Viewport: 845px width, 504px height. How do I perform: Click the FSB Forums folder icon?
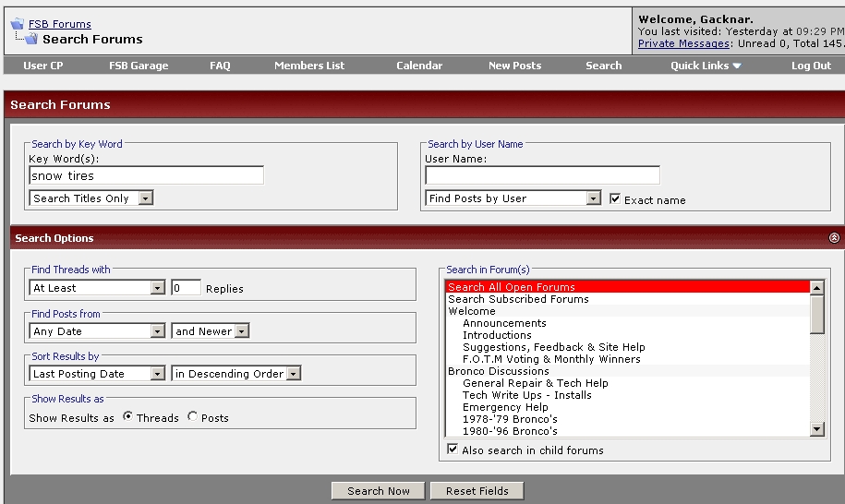18,24
